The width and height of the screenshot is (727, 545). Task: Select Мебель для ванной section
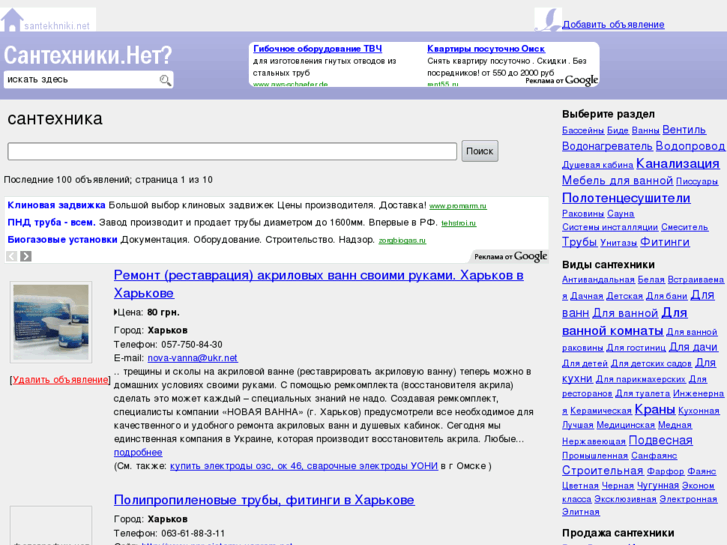click(618, 180)
